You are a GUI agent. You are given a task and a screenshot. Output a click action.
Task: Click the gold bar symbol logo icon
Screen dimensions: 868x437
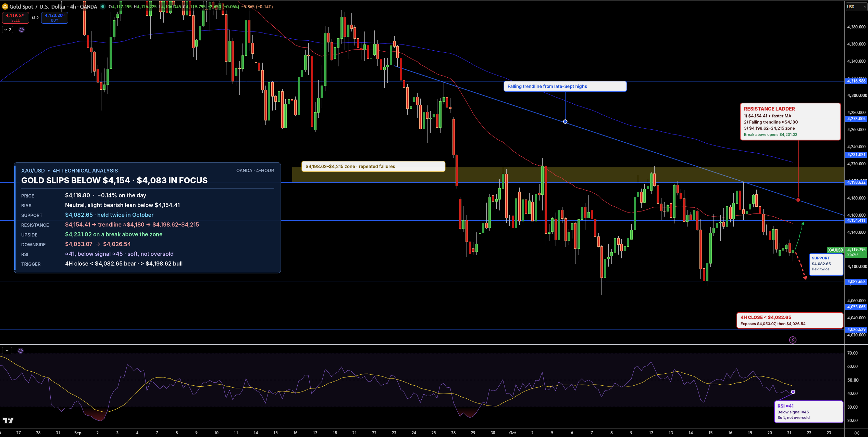tap(5, 7)
